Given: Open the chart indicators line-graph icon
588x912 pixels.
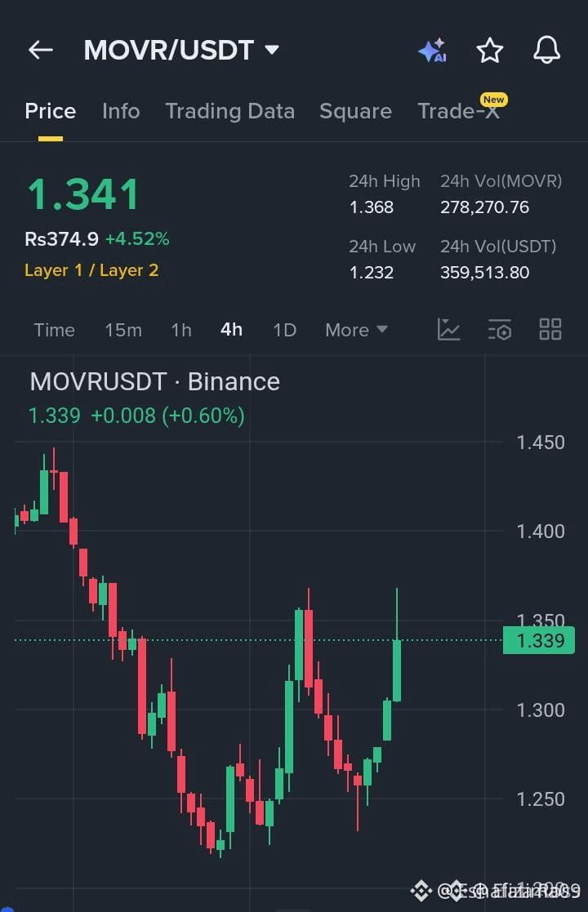Looking at the screenshot, I should (x=448, y=329).
